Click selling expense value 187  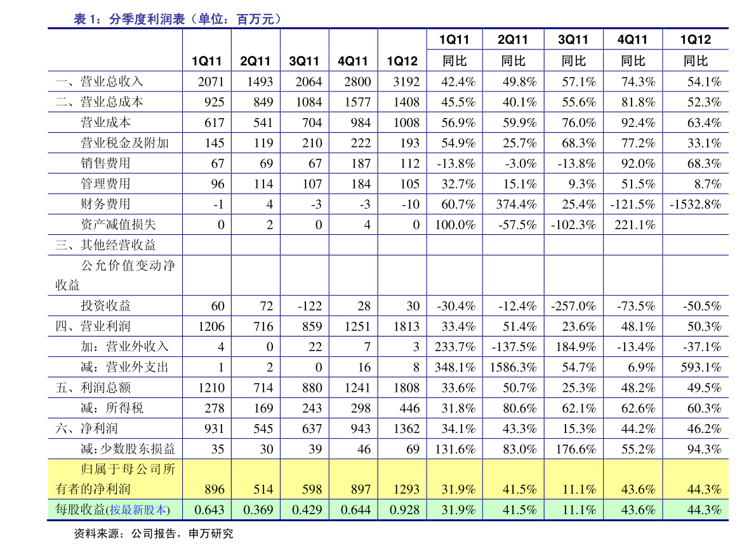[x=361, y=163]
